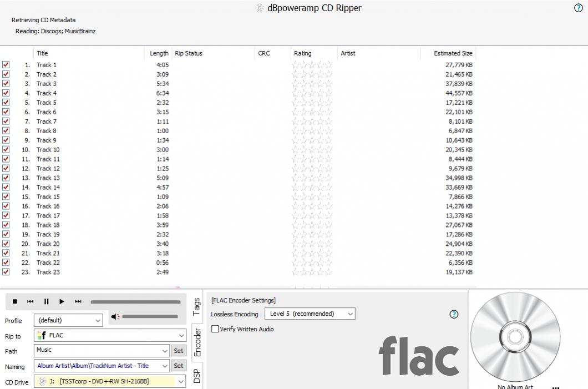
Task: Skip to previous track in player
Action: [30, 302]
